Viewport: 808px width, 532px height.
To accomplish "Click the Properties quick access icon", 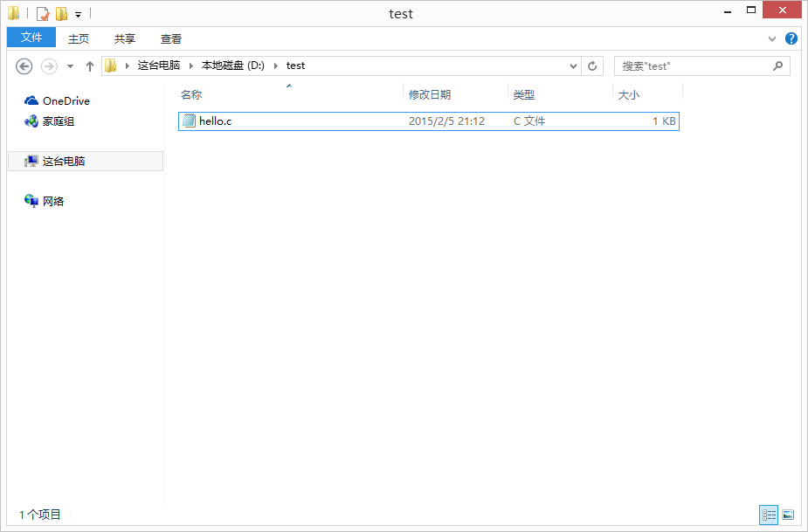I will [43, 13].
